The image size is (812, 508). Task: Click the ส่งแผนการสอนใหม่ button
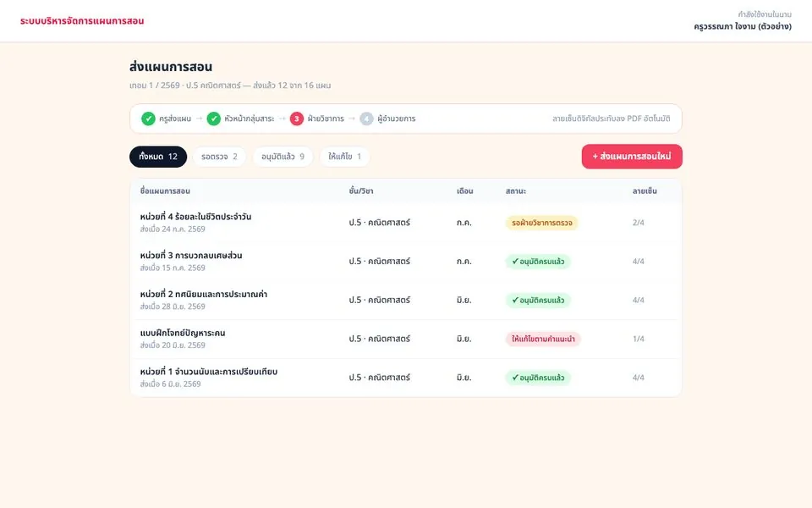[632, 157]
